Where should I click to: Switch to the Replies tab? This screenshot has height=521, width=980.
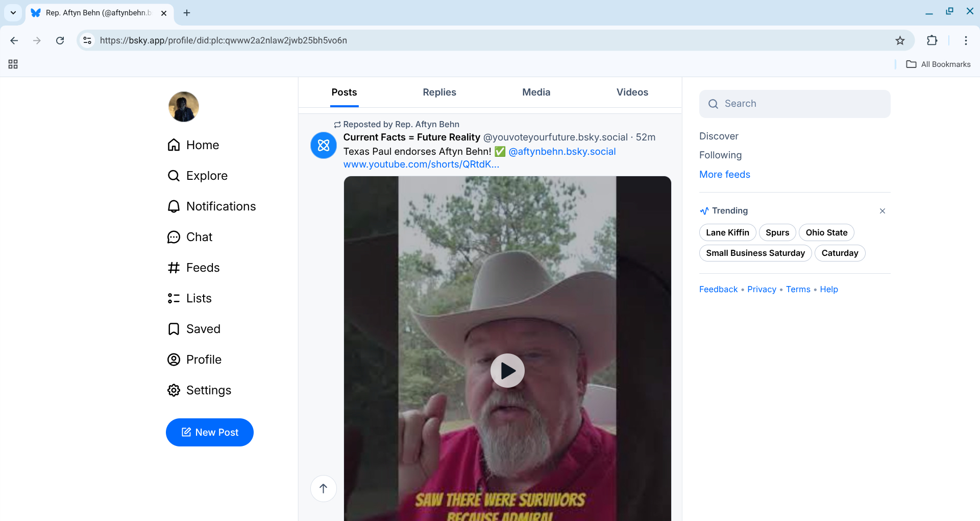(439, 92)
